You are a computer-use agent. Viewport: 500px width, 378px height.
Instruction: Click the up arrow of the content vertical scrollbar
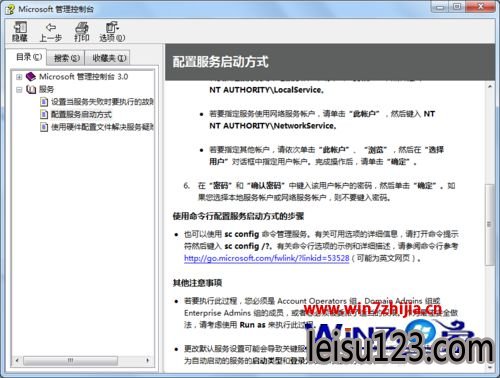coord(490,87)
